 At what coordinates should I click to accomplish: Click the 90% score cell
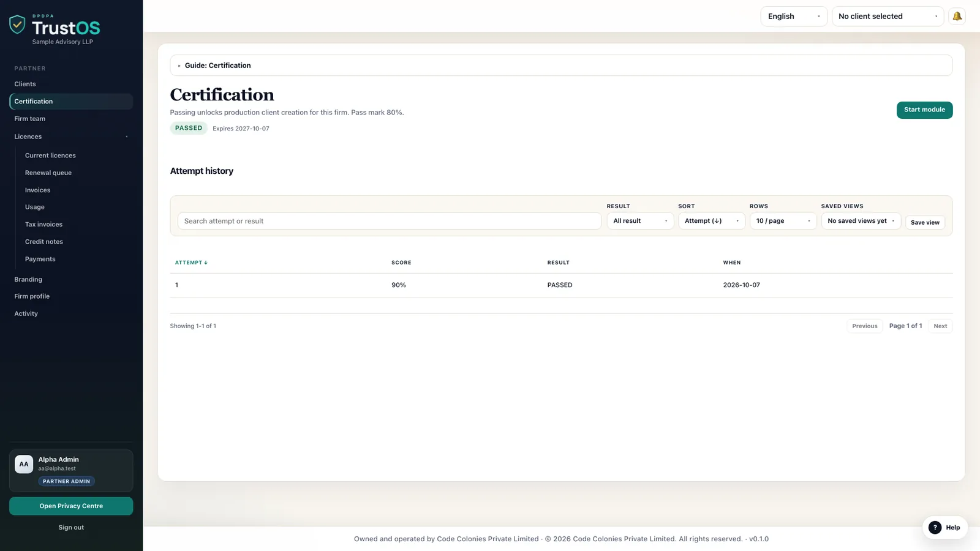click(x=399, y=285)
